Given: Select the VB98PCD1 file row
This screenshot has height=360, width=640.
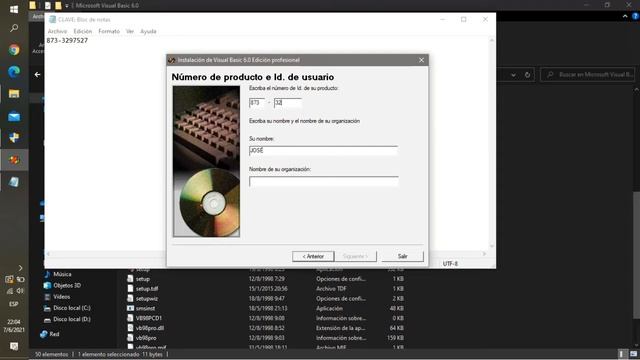Looking at the screenshot, I should (265, 318).
